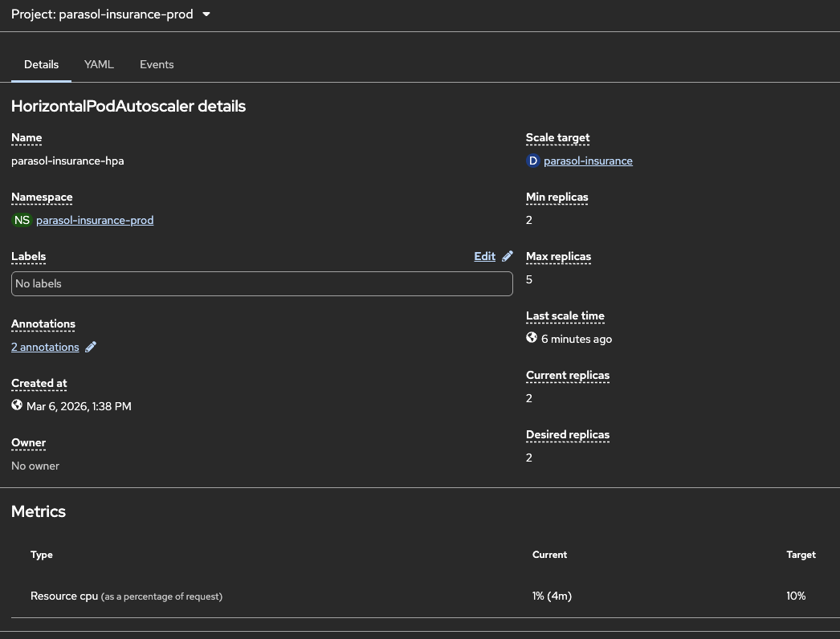The image size is (840, 639).
Task: Click the Edit link for labels
Action: [x=484, y=255]
